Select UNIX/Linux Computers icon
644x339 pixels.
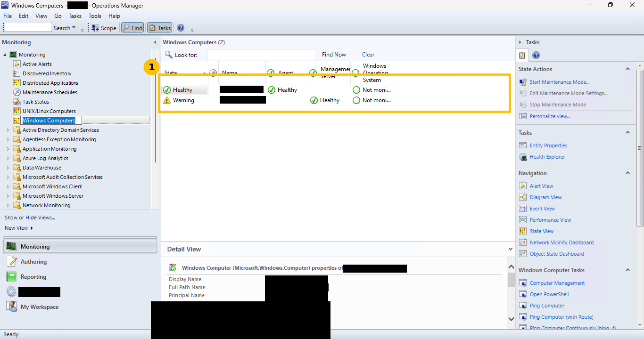(x=17, y=111)
